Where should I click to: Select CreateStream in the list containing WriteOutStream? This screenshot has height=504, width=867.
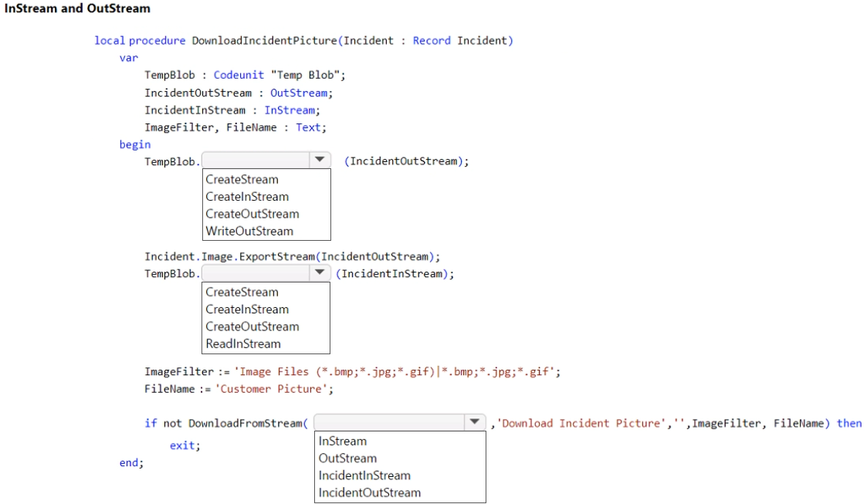point(242,180)
